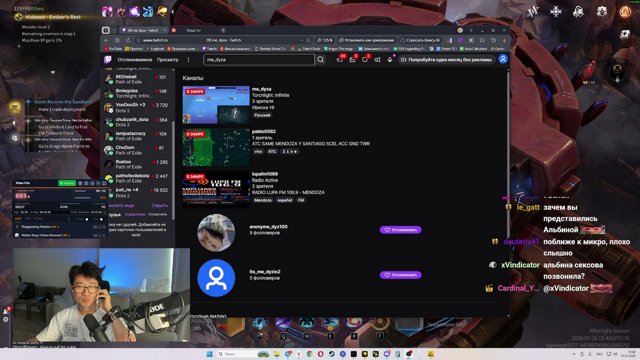
Task: Click the search results page scrollbar
Action: click(508, 155)
